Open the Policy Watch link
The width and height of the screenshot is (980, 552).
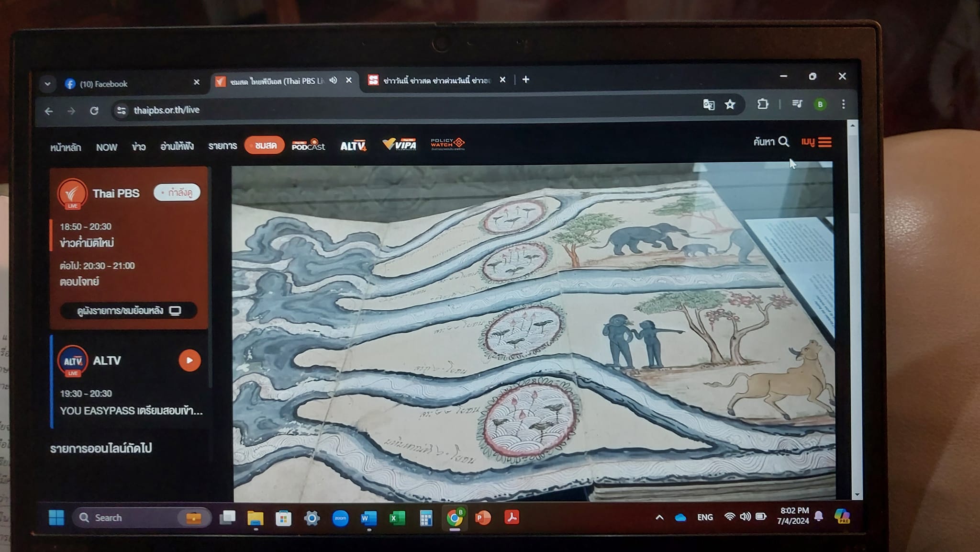[447, 143]
